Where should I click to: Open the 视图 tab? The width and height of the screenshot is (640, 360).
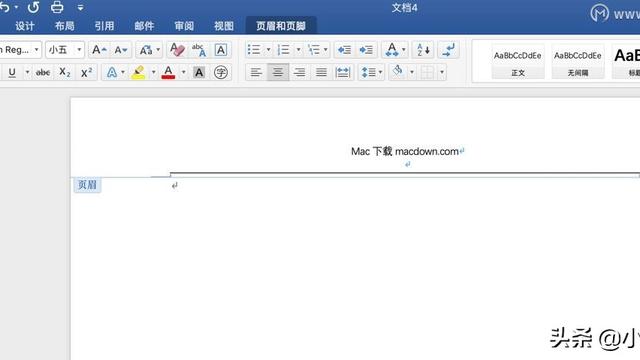[224, 26]
